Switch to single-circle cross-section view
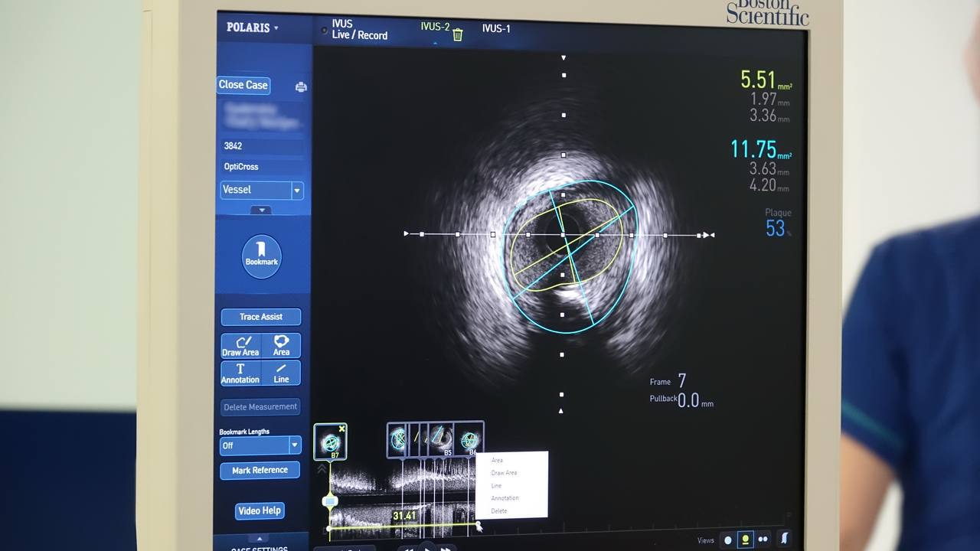 tap(728, 540)
